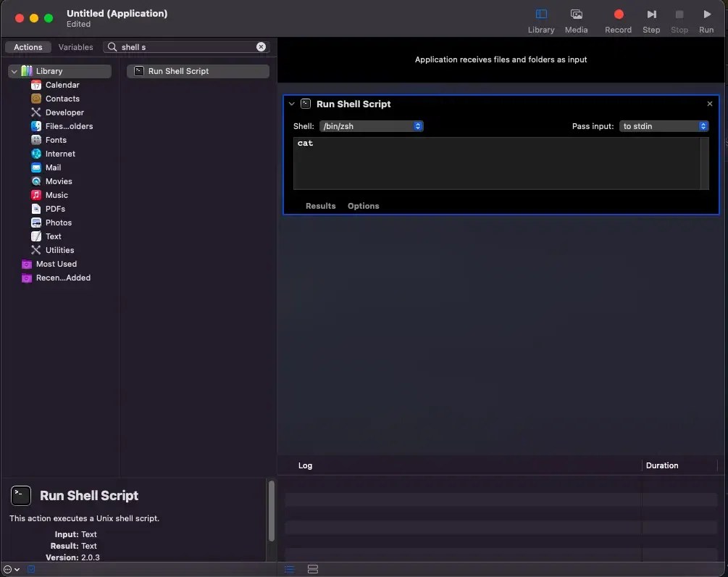Click the Run Shell Script action title

pos(353,104)
